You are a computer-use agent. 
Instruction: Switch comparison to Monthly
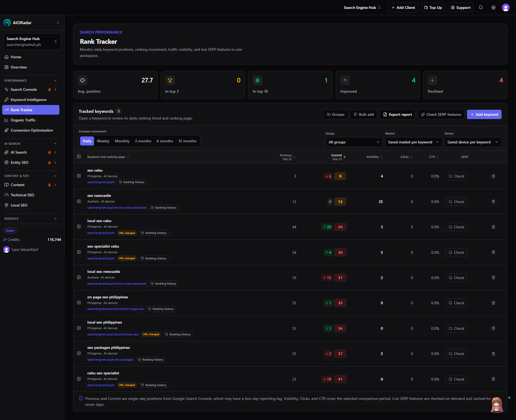pos(122,141)
